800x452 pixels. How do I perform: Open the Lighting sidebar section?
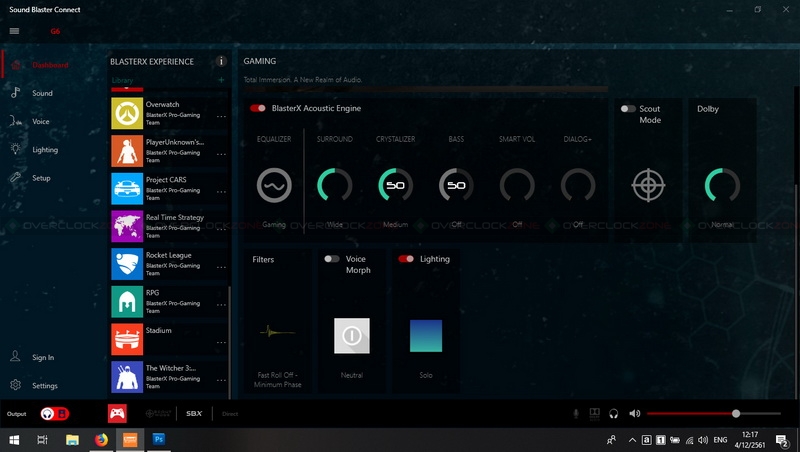coord(45,150)
